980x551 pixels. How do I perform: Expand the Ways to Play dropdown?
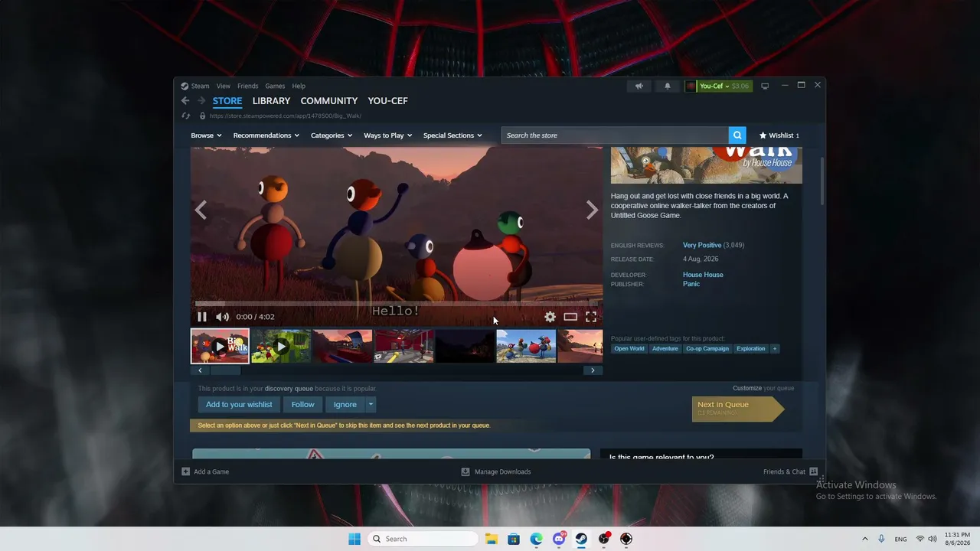tap(388, 135)
